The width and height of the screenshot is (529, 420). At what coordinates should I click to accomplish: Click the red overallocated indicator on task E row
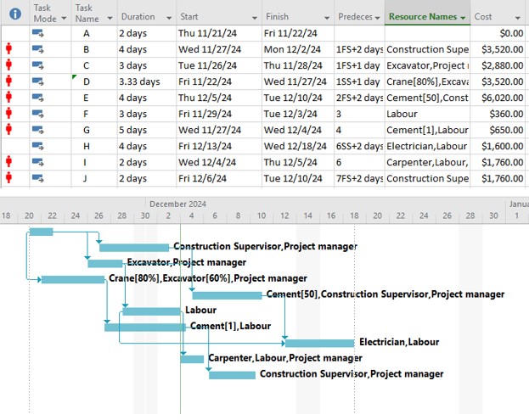tap(10, 98)
